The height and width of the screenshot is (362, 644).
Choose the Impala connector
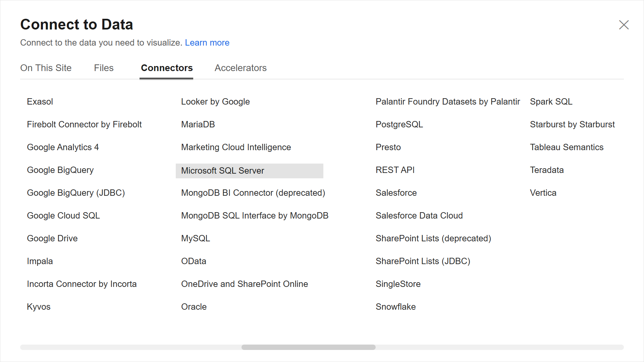tap(40, 261)
